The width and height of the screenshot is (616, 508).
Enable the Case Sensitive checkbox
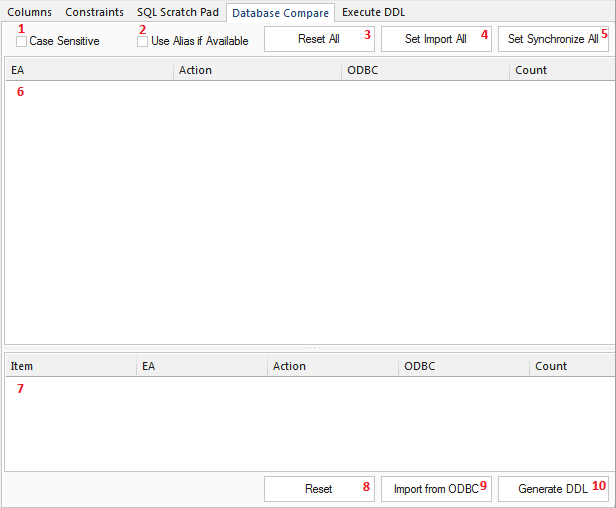(x=22, y=41)
